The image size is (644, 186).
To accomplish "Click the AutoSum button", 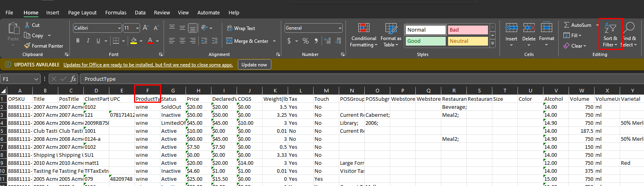I will click(577, 25).
